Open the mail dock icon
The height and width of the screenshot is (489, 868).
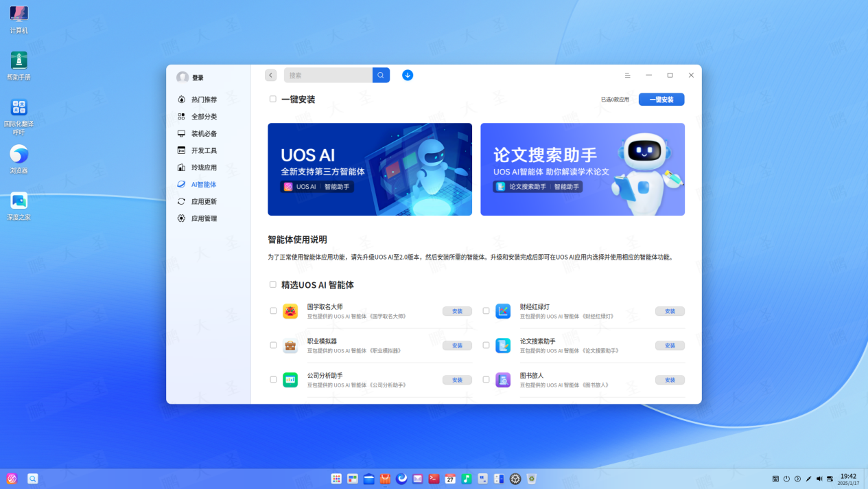tap(418, 479)
